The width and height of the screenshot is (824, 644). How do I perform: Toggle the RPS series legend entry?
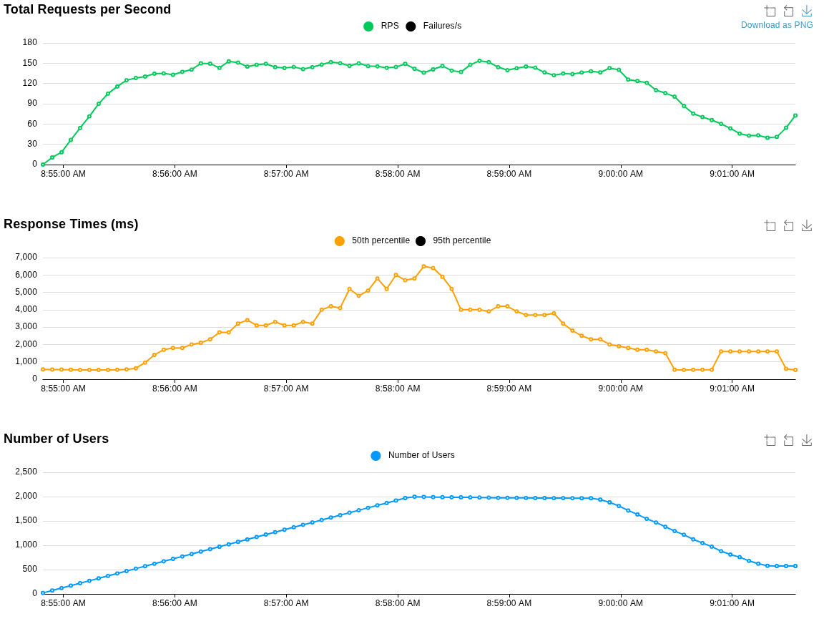(389, 26)
